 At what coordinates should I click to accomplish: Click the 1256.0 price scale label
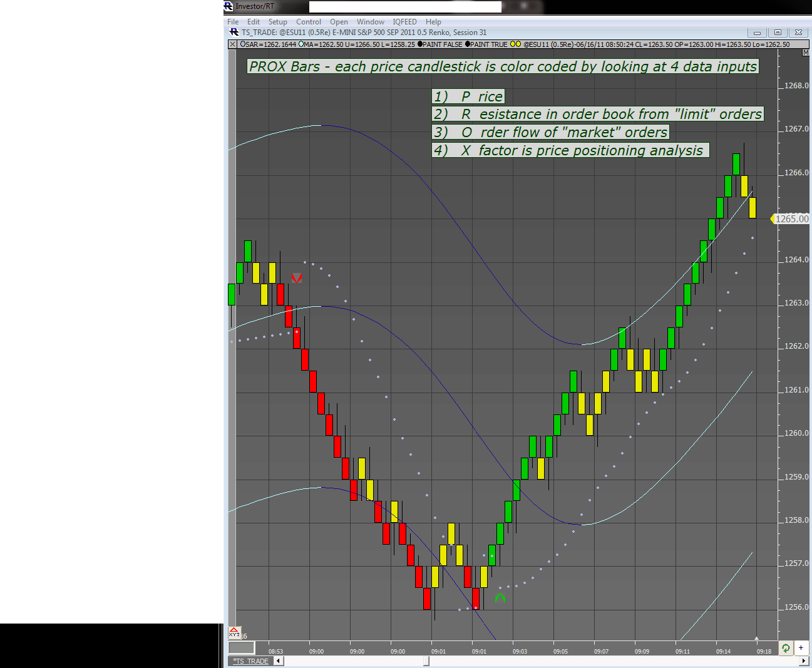pyautogui.click(x=796, y=607)
